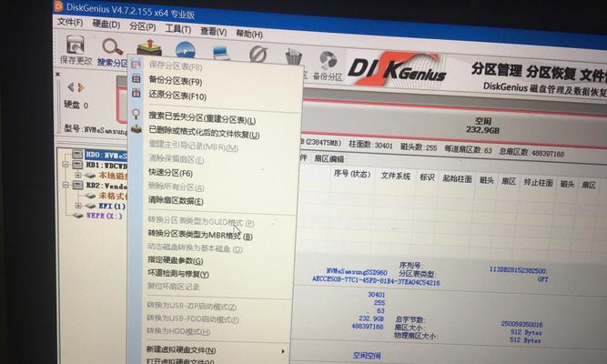Click the icon beside 备份分区表(F9)
Screen dimensions: 607x364
137,78
